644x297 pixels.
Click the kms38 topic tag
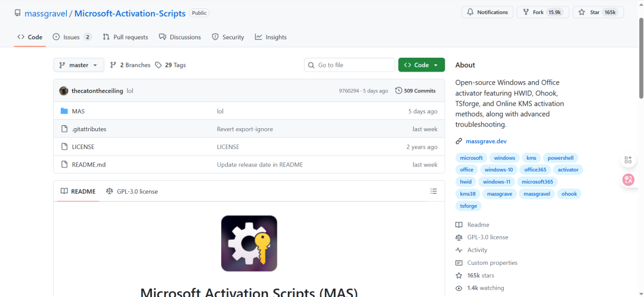click(x=467, y=194)
